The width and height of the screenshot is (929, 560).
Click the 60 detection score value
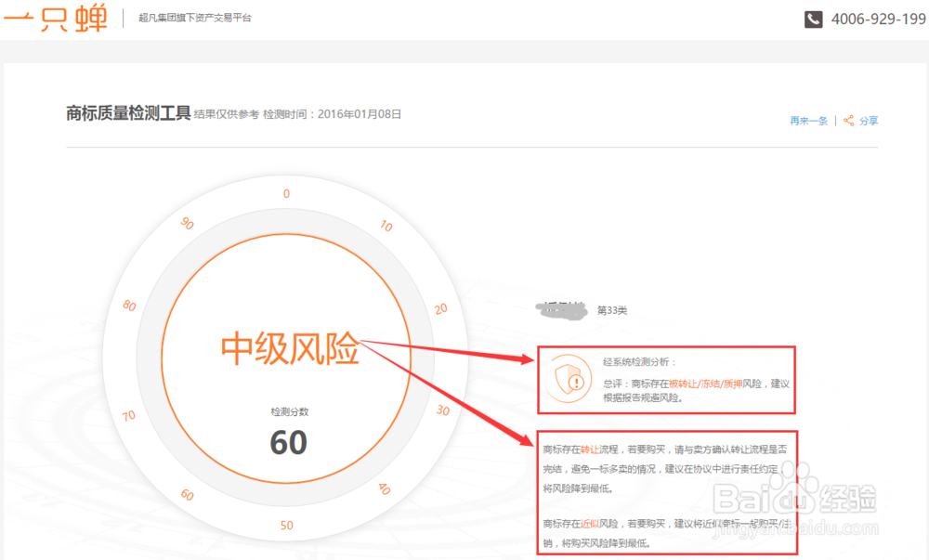click(x=288, y=444)
